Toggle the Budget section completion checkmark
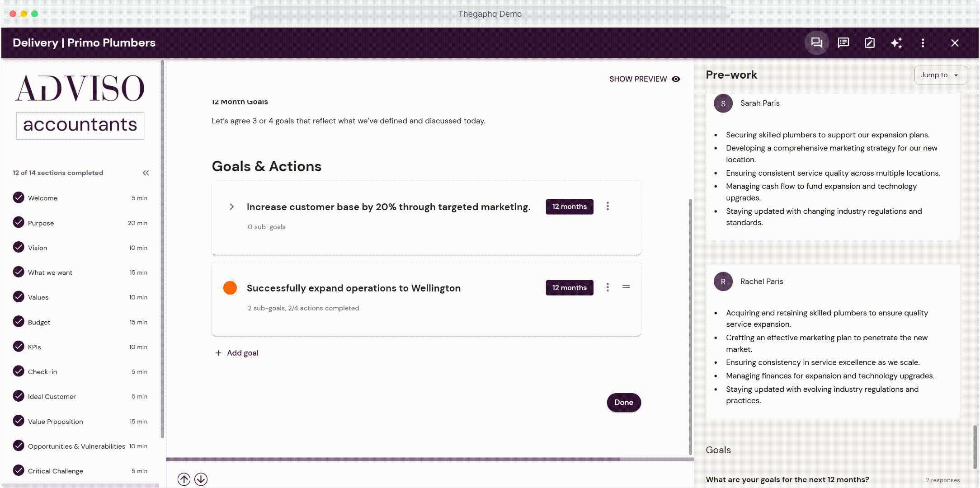980x488 pixels. coord(18,322)
